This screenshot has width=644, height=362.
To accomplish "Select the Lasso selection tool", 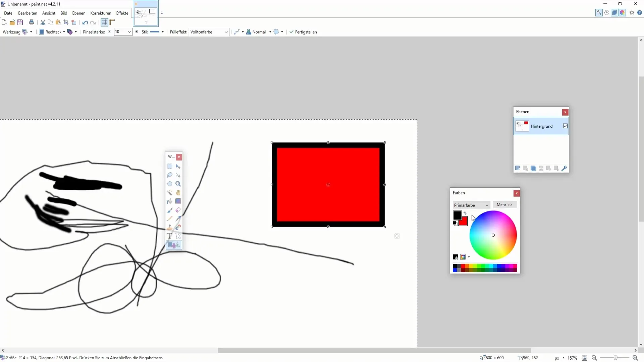I will coord(169,175).
